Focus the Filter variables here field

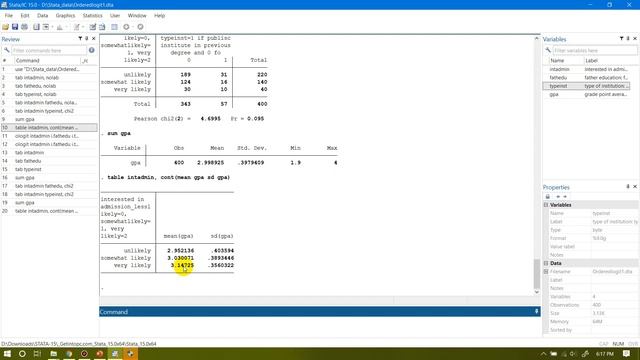[x=595, y=50]
